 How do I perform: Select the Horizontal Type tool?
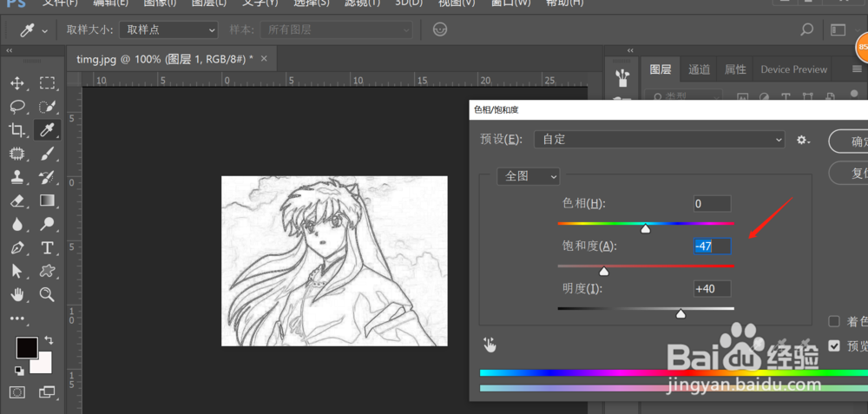48,247
